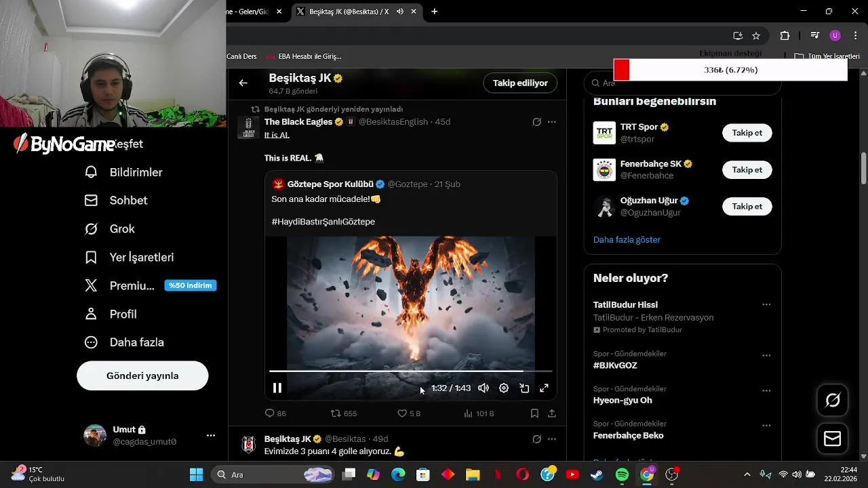This screenshot has height=488, width=868.
Task: Like The Black Eagles post (5 B)
Action: [409, 413]
